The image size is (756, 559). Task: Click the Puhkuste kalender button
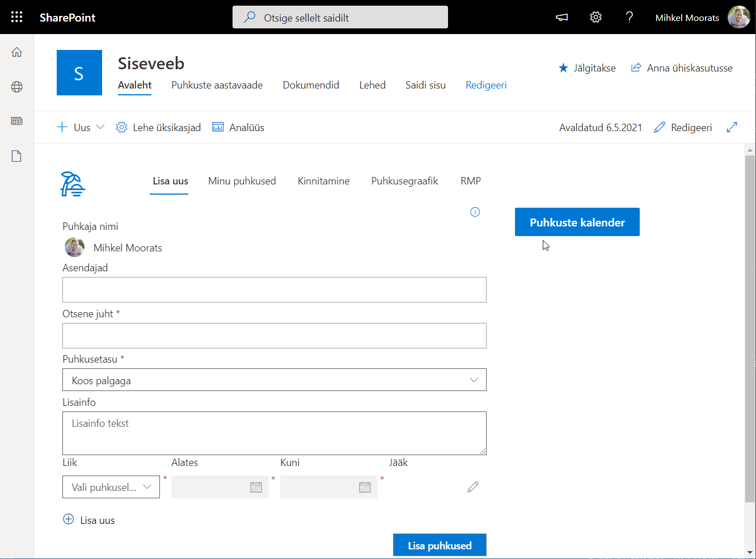(x=577, y=222)
